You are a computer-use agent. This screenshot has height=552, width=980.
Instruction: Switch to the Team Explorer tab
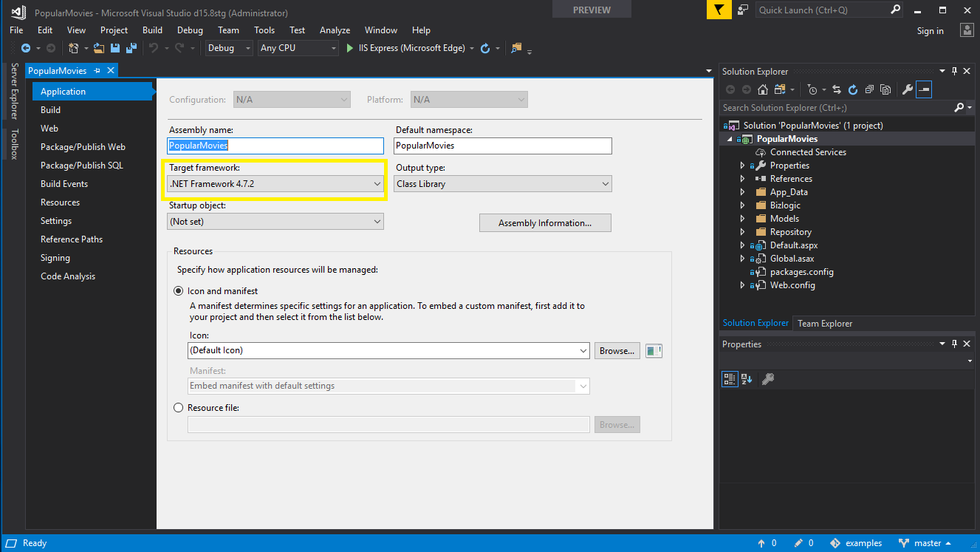[x=825, y=323]
